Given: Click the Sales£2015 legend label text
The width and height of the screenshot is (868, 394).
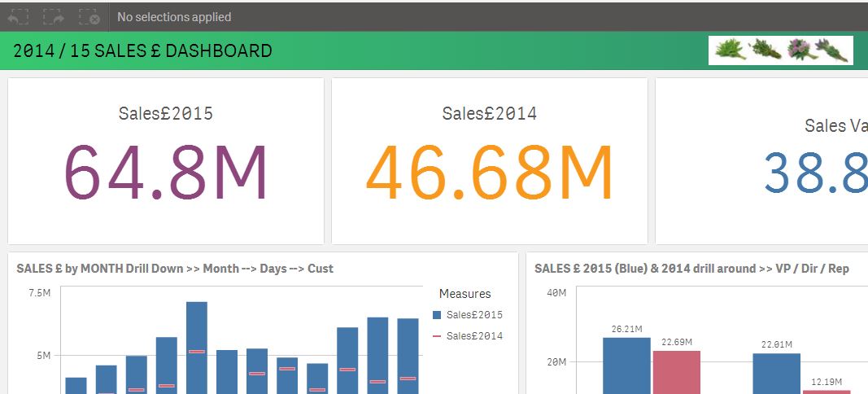Looking at the screenshot, I should pos(474,315).
